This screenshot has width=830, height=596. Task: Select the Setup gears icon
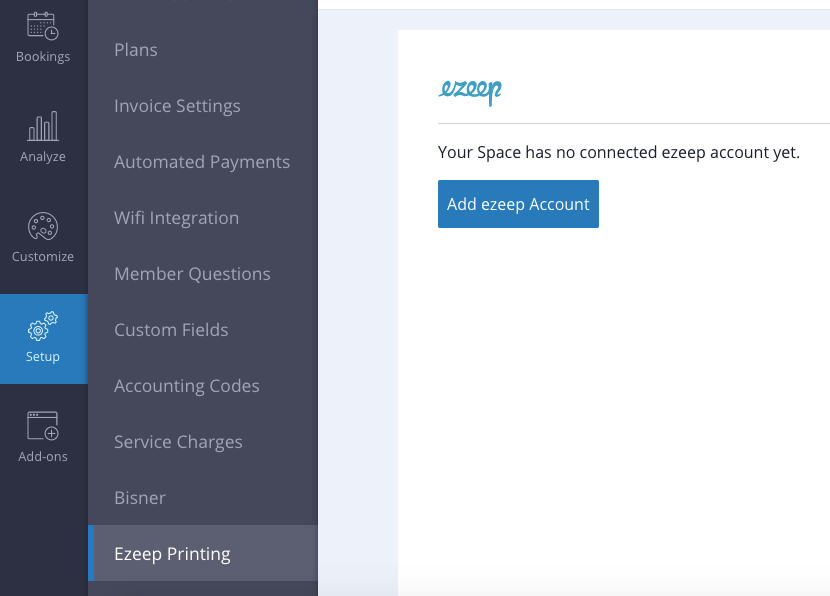pyautogui.click(x=43, y=326)
